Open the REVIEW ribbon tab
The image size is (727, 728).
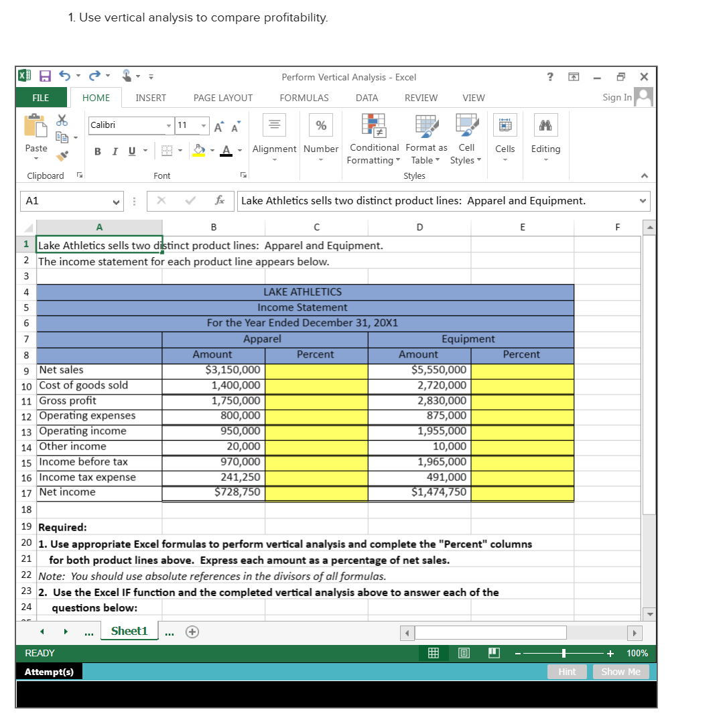point(421,98)
